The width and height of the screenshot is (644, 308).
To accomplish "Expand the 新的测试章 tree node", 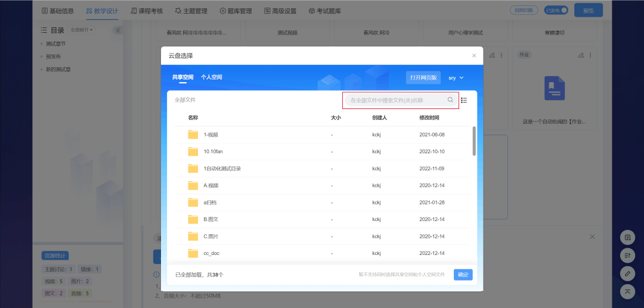I will coord(42,69).
